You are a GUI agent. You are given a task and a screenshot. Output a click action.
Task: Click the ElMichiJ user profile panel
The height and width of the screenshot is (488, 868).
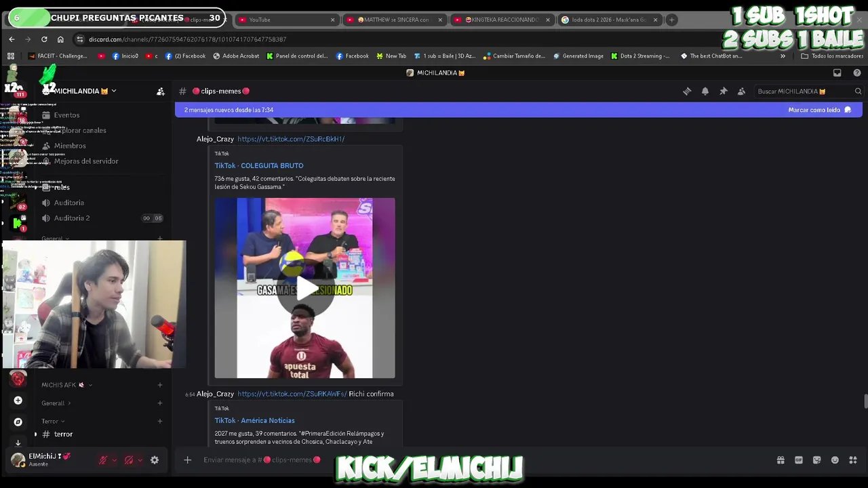coord(50,460)
